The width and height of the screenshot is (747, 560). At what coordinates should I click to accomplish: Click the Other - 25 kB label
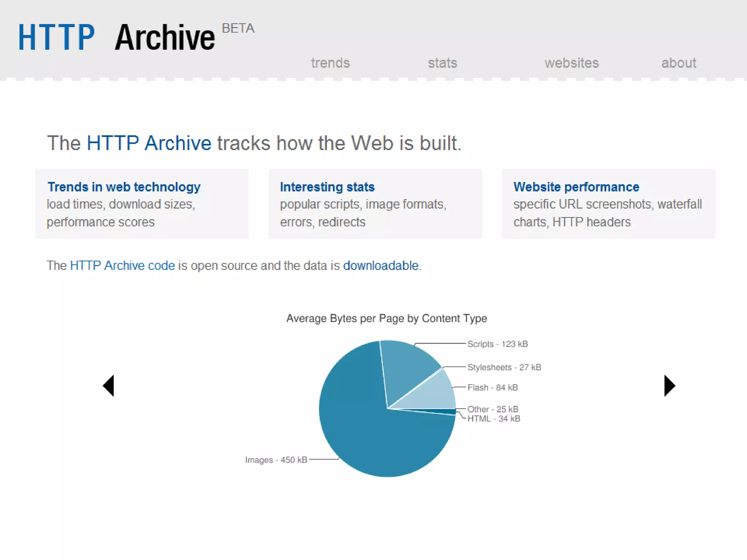tap(493, 409)
